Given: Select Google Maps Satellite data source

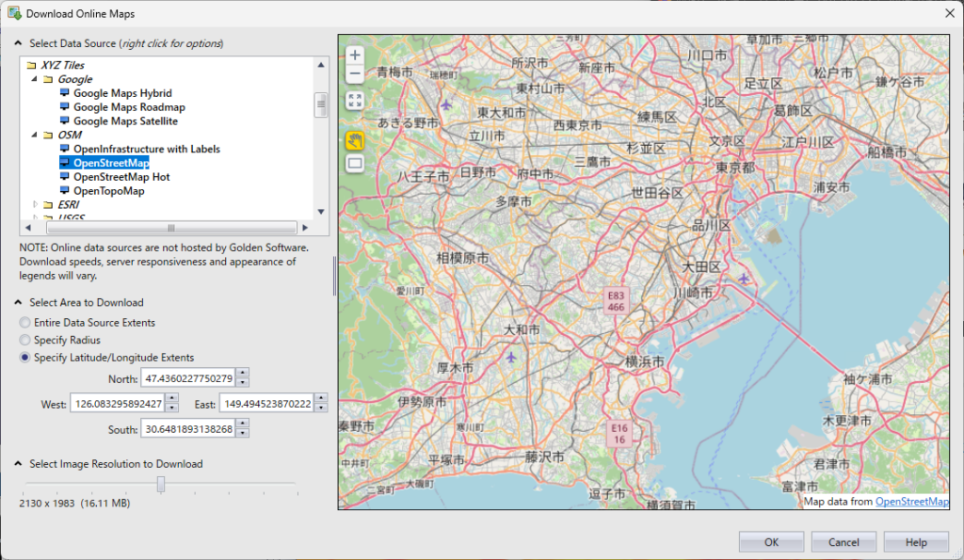Looking at the screenshot, I should 125,121.
